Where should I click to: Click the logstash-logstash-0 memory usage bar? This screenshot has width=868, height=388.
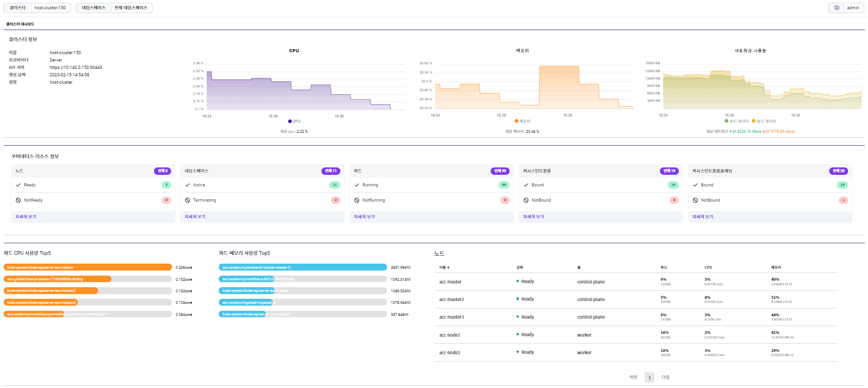tap(303, 302)
